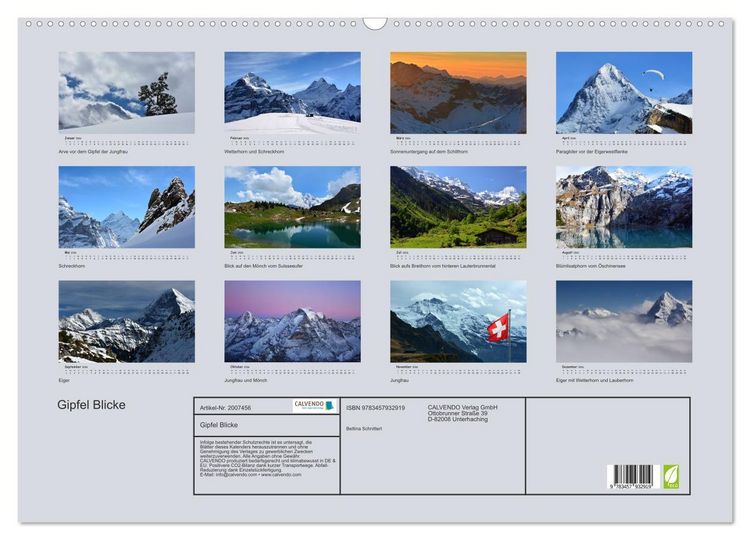This screenshot has width=750, height=540.
Task: Click the large 'Gipfel Blicke' title
Action: coord(91,405)
